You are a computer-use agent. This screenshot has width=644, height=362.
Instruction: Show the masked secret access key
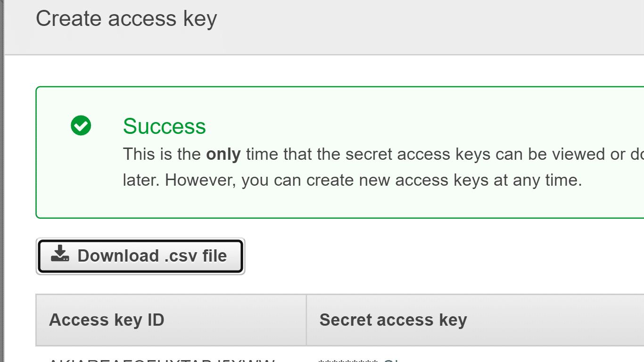391,360
